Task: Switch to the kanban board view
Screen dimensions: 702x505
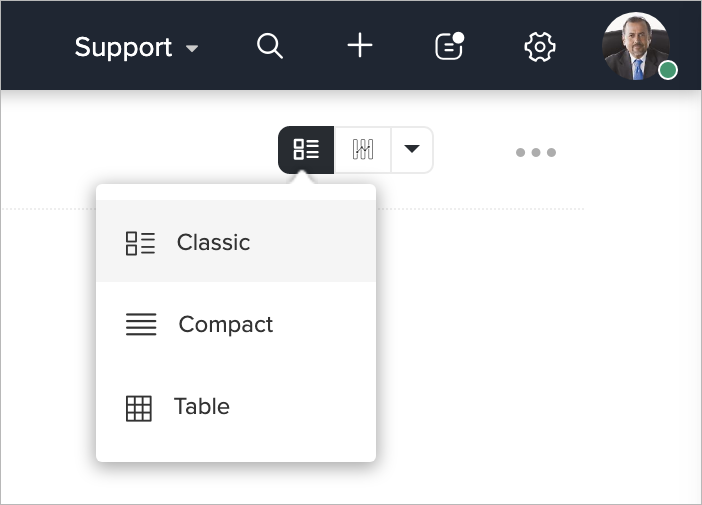Action: point(363,150)
